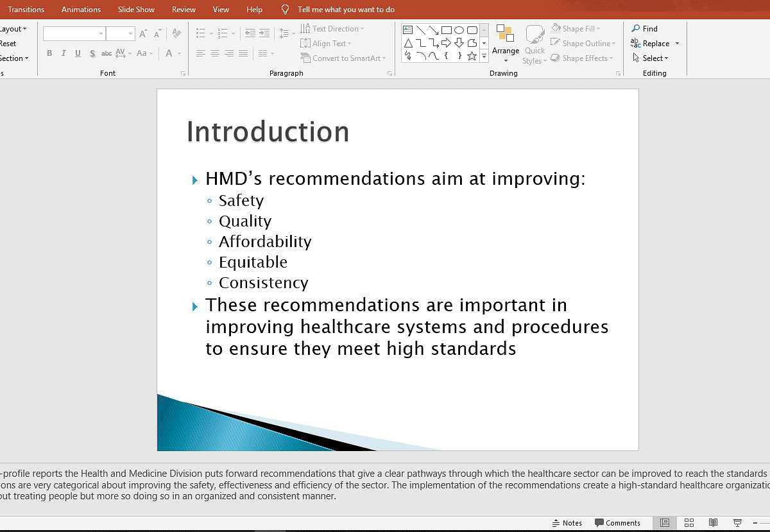Screen dimensions: 770x532
Task: Click the Decrease Font Size icon
Action: click(158, 34)
